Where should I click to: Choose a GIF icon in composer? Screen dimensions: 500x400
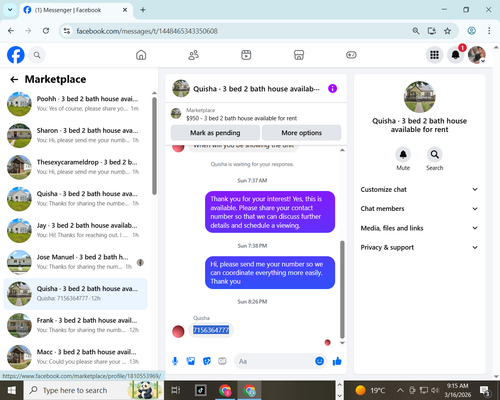[222, 361]
